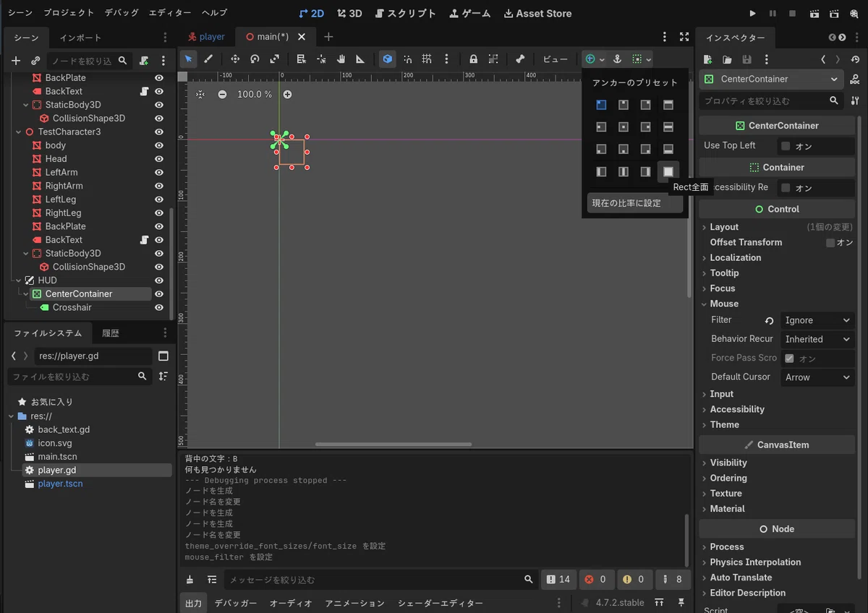Click the paint brush tool icon

coord(208,59)
